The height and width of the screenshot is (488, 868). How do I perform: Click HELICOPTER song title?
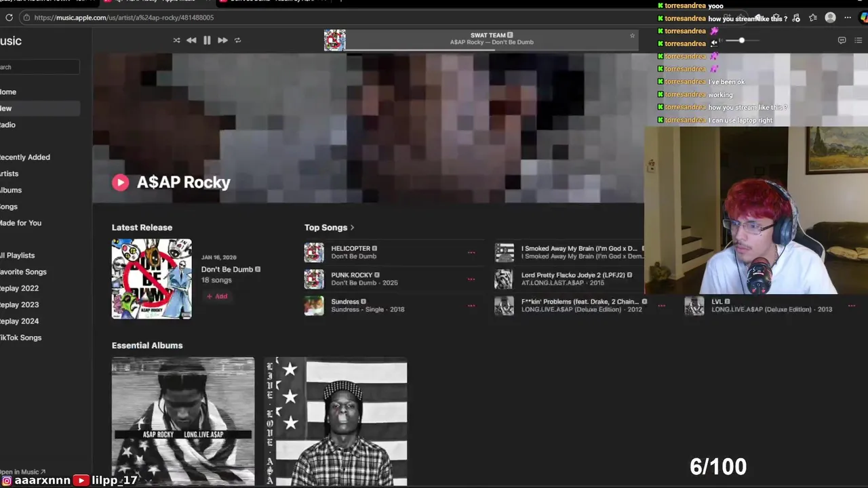tap(351, 249)
